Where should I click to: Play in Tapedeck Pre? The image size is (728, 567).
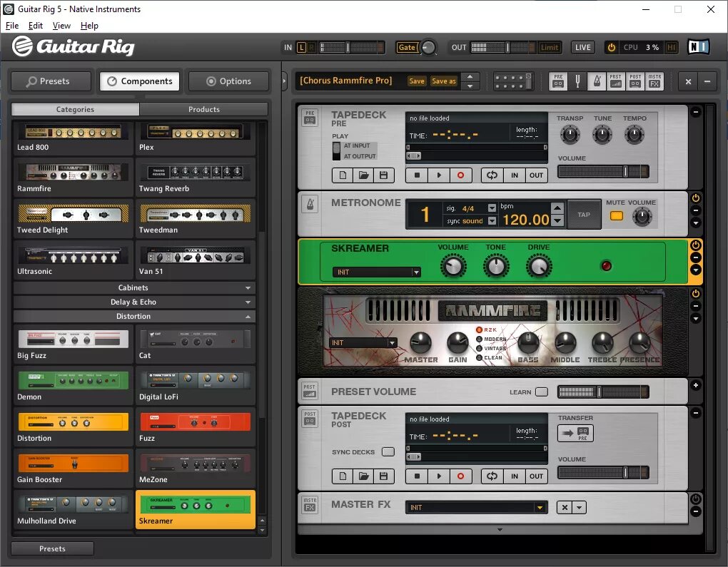pyautogui.click(x=439, y=175)
